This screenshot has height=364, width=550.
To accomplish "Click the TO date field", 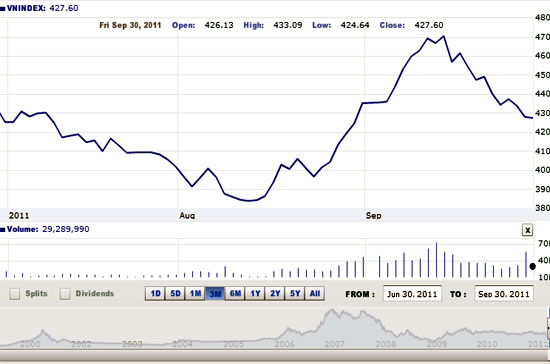I will [x=504, y=294].
